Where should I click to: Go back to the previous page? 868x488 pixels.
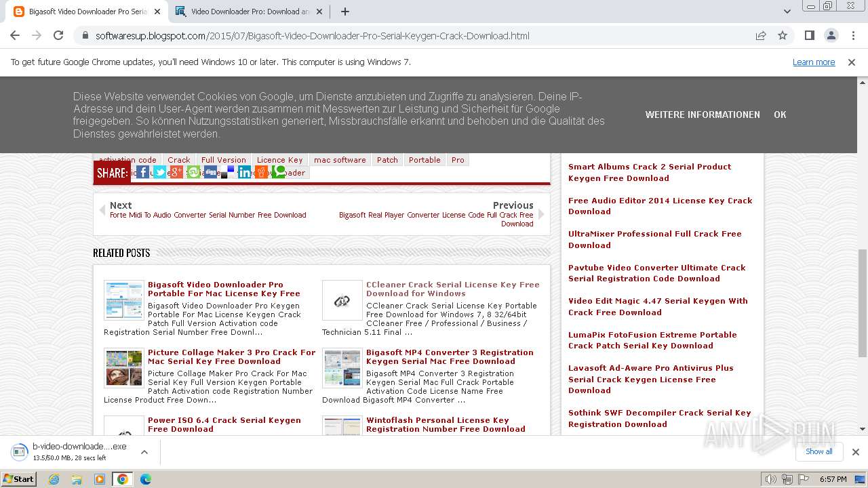15,35
